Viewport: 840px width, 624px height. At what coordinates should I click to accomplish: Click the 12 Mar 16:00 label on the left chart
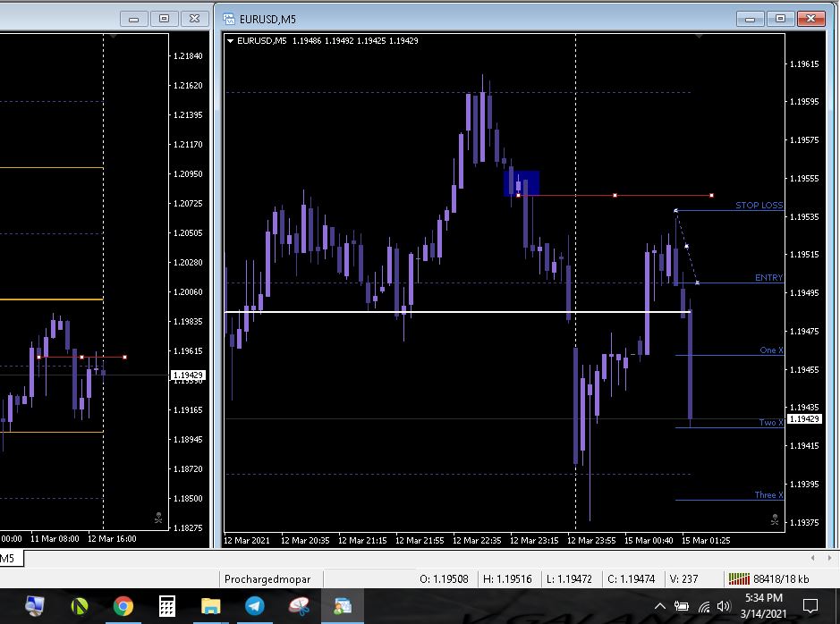112,539
